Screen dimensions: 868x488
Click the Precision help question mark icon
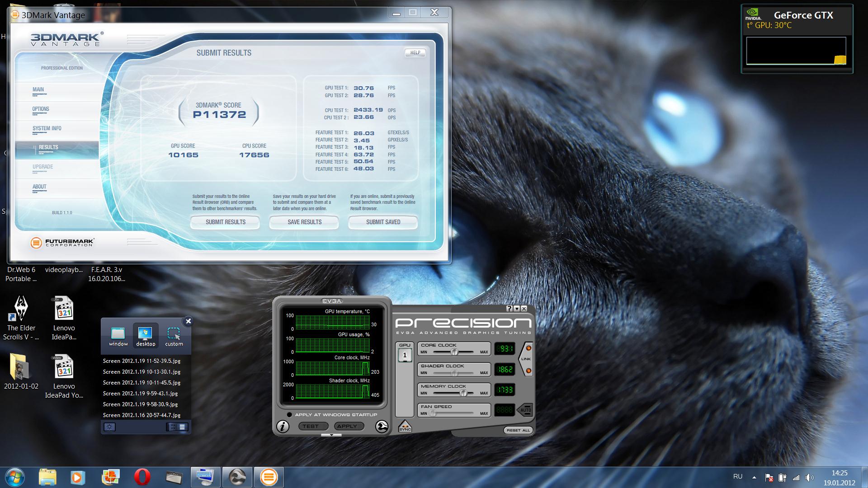coord(509,309)
